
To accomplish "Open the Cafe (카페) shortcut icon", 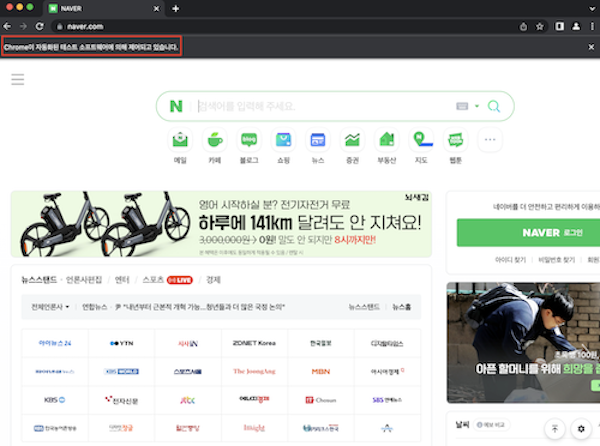I will (x=215, y=140).
